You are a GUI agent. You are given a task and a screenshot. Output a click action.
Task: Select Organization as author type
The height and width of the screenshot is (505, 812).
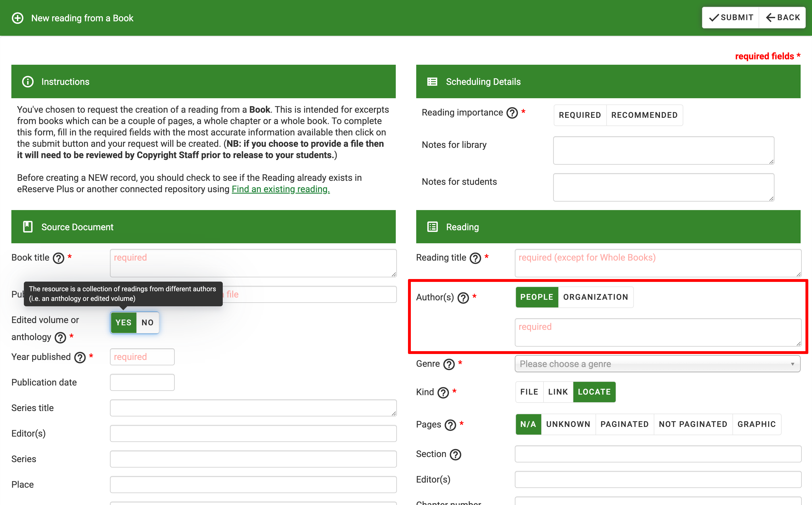point(596,297)
